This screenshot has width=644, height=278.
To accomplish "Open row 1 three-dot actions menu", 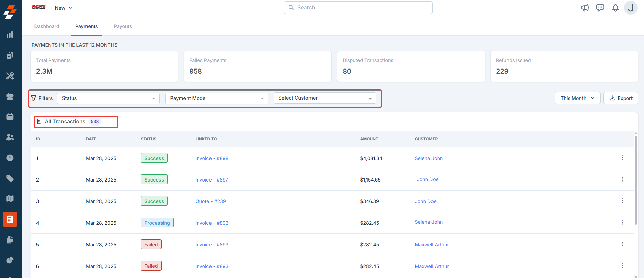I will pyautogui.click(x=622, y=158).
